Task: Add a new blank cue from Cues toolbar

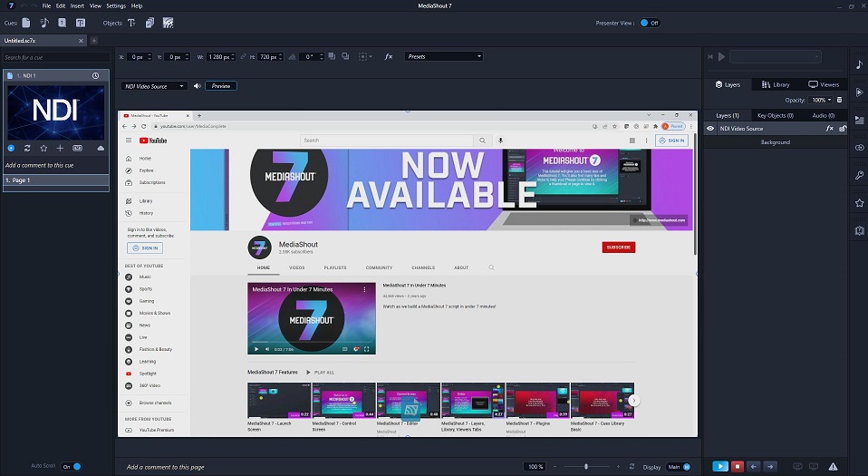Action: (26, 23)
